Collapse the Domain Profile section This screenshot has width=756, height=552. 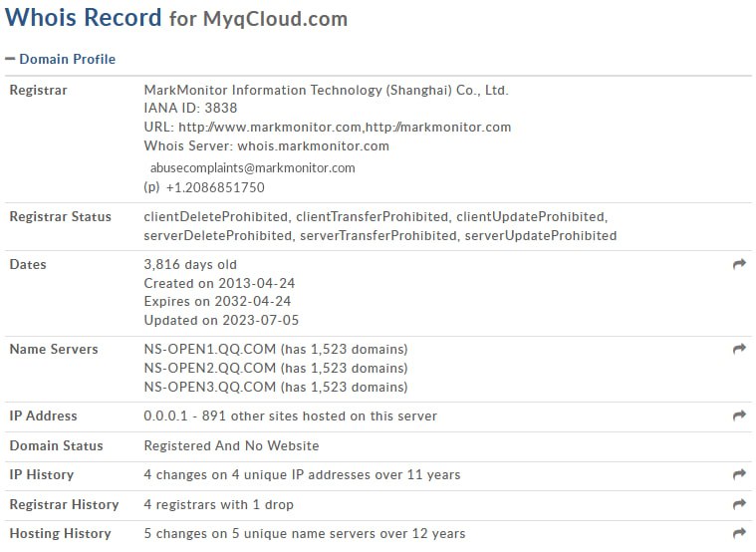[x=67, y=60]
